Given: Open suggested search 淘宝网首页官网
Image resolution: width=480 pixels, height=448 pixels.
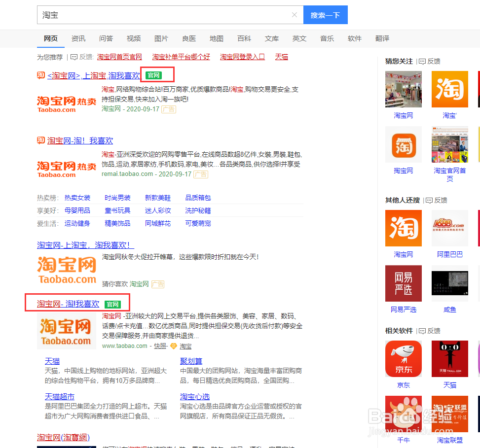Looking at the screenshot, I should [119, 57].
